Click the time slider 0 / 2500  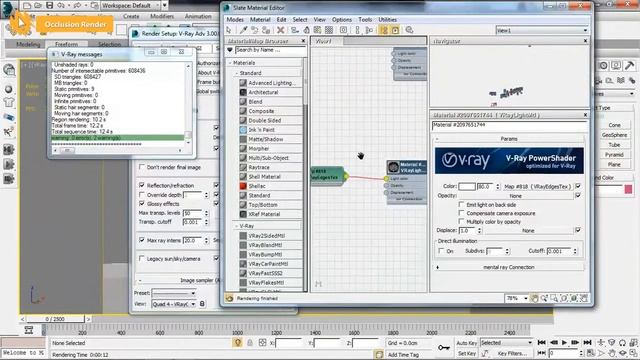click(x=55, y=319)
